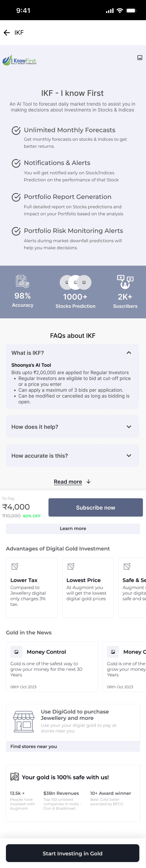Tap the Unlimited Monthly Forecasts checkmark
Image resolution: width=146 pixels, height=868 pixels.
coord(16,130)
